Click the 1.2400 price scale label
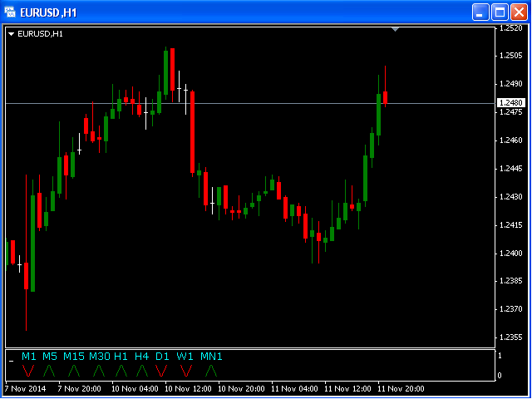The image size is (532, 399). pos(511,253)
